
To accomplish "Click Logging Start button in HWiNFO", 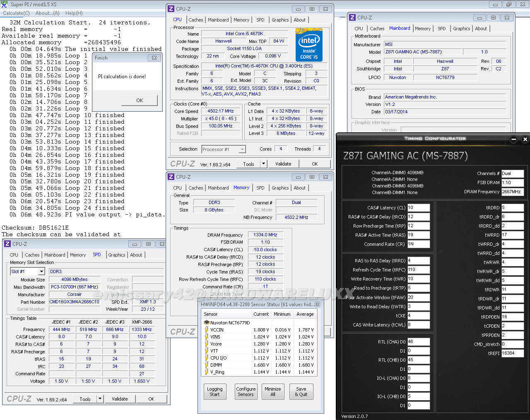I will point(214,391).
